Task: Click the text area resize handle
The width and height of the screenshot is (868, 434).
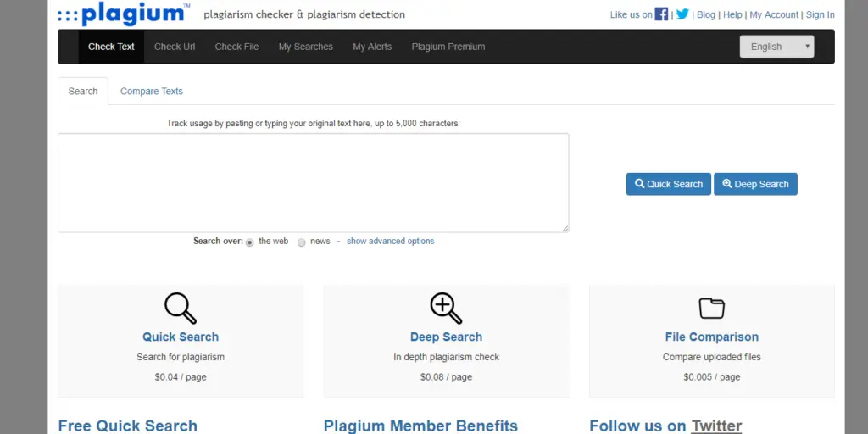Action: click(x=565, y=229)
